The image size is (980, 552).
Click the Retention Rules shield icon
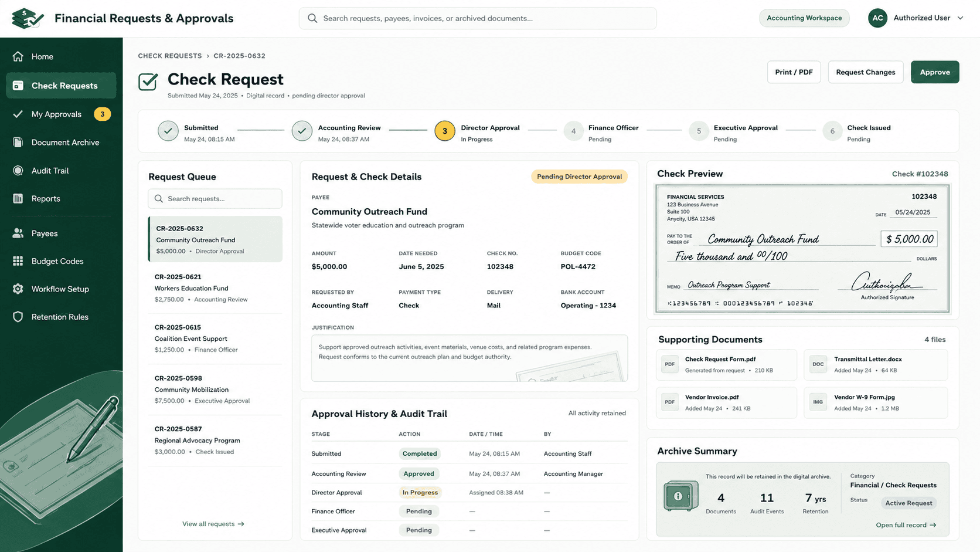18,317
